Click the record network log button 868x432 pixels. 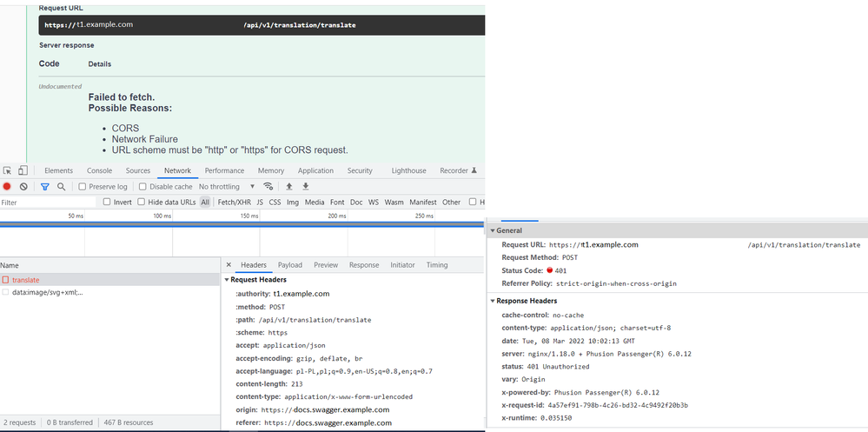click(7, 187)
